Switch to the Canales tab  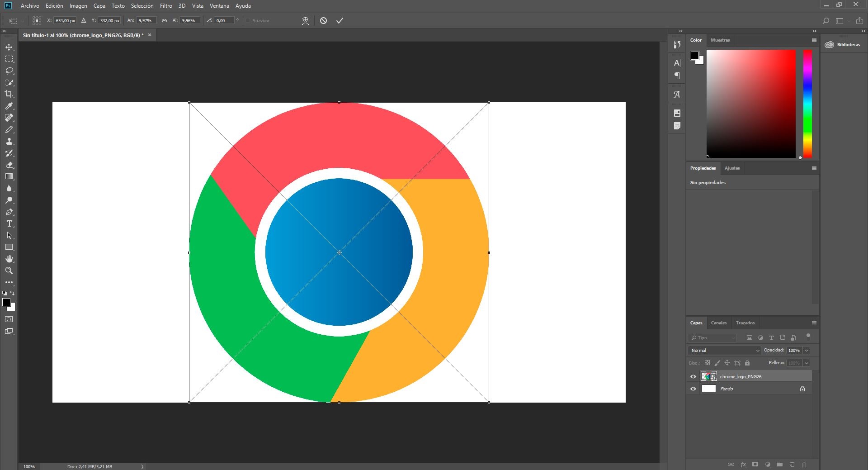tap(718, 323)
